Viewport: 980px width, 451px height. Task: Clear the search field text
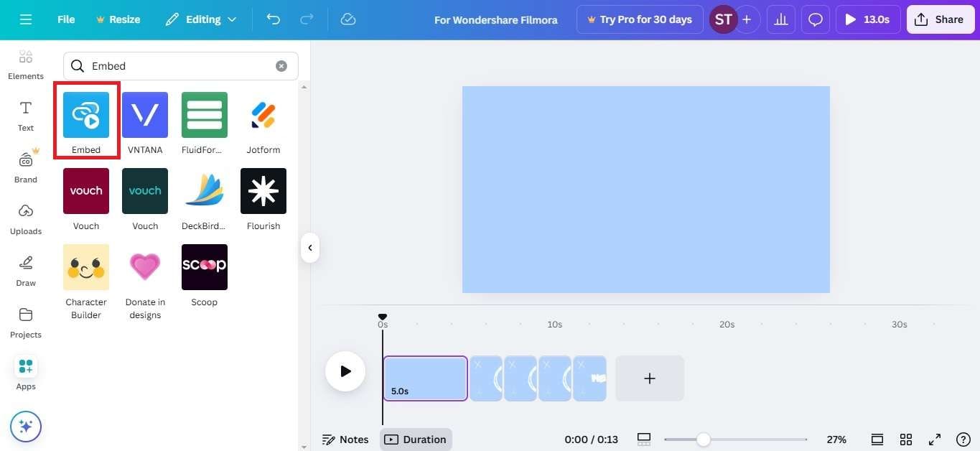coord(281,66)
